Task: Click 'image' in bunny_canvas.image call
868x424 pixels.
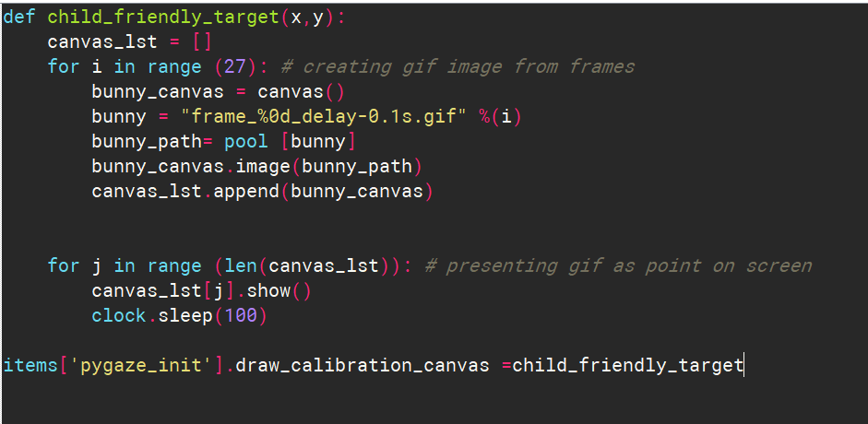Action: click(x=263, y=167)
